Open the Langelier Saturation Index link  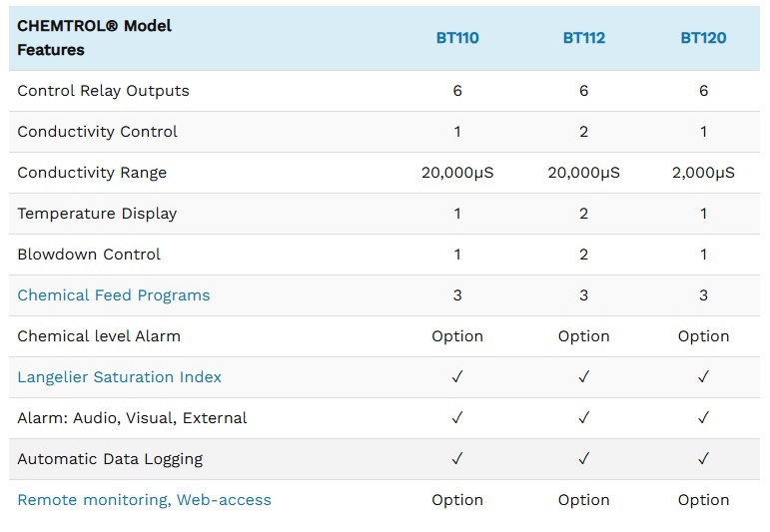tap(120, 377)
